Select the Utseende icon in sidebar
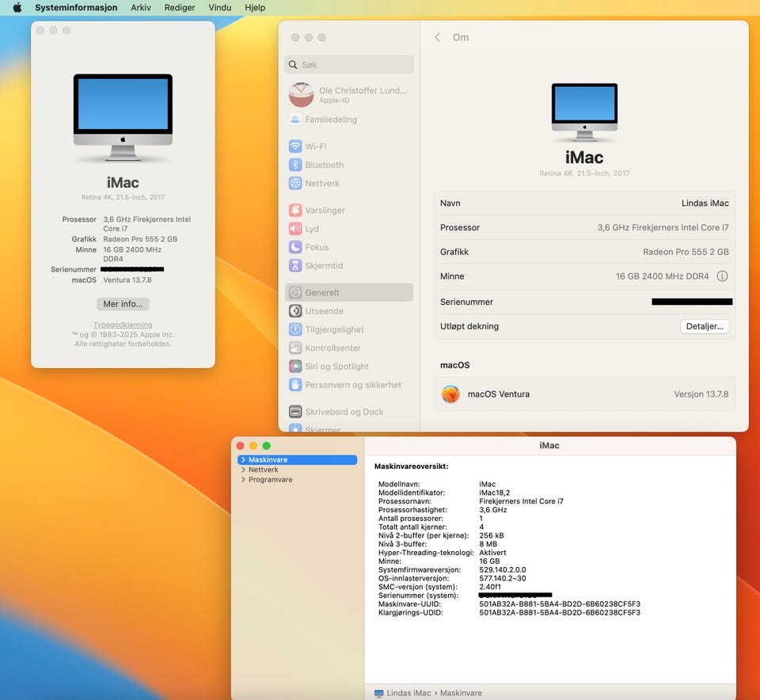Image resolution: width=760 pixels, height=700 pixels. click(295, 311)
